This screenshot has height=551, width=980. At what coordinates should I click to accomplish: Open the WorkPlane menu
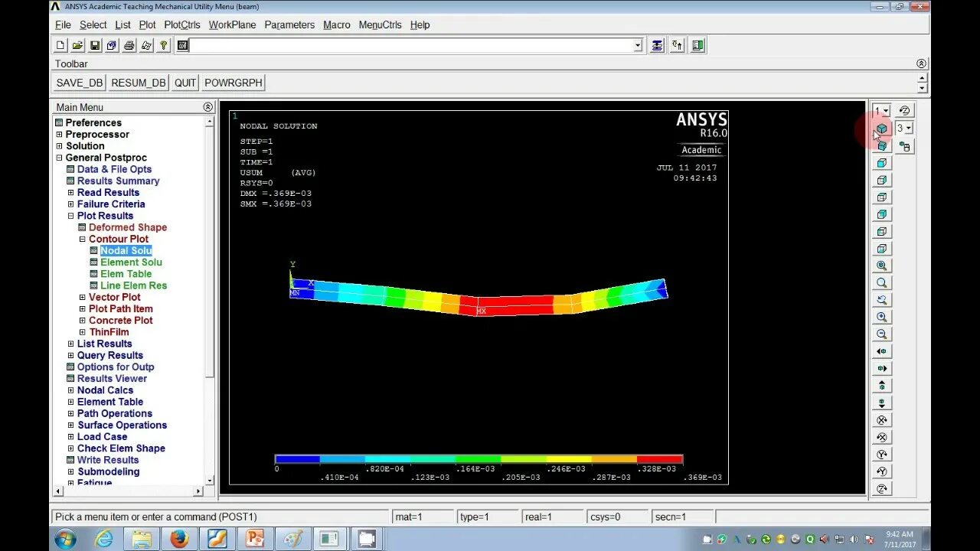coord(233,24)
